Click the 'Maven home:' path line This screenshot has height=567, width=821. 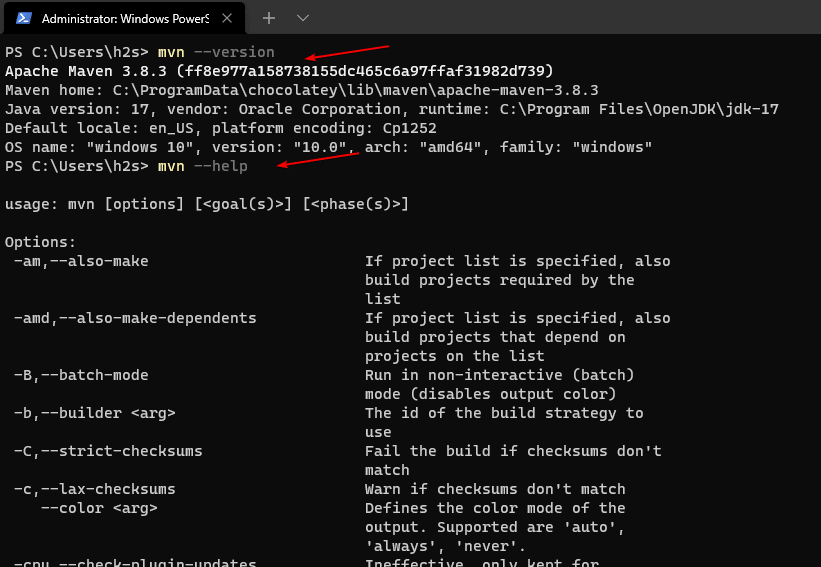click(302, 91)
